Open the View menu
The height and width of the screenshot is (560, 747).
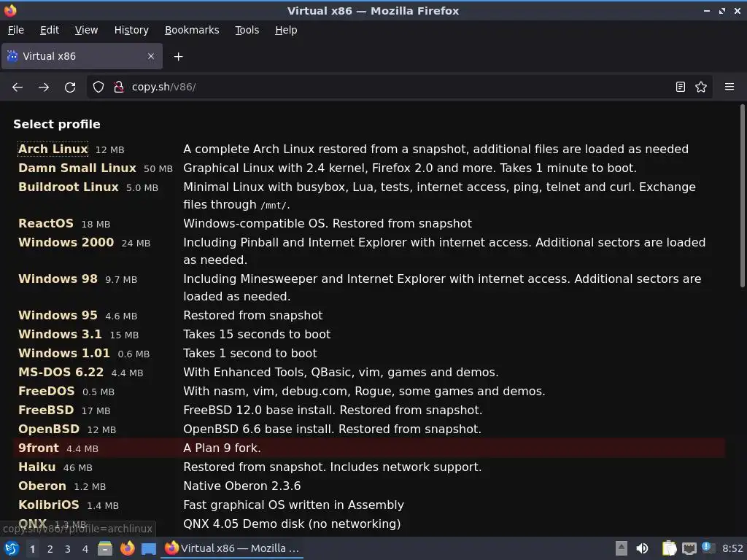point(86,30)
